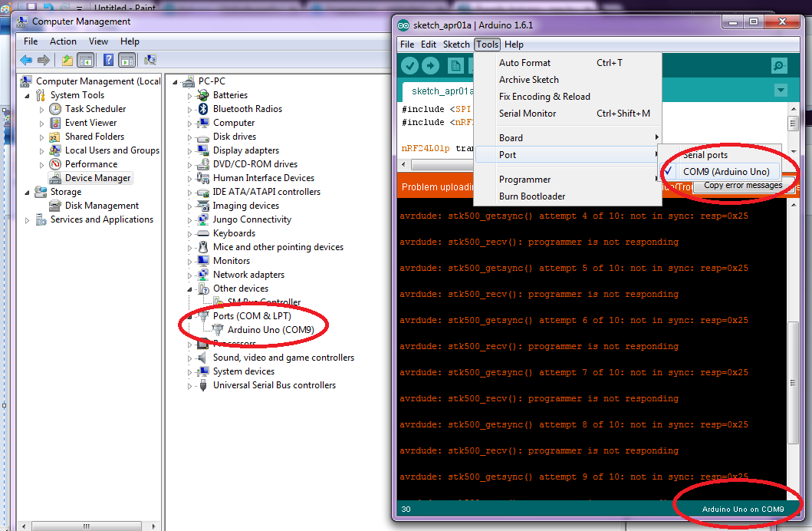812x531 pixels.
Task: Click the Arduino Verify checkmark button
Action: pos(409,65)
